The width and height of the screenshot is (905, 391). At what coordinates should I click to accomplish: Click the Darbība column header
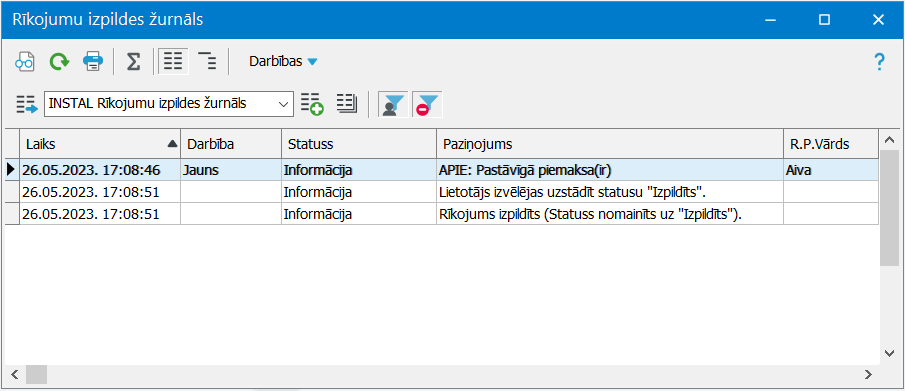[231, 144]
